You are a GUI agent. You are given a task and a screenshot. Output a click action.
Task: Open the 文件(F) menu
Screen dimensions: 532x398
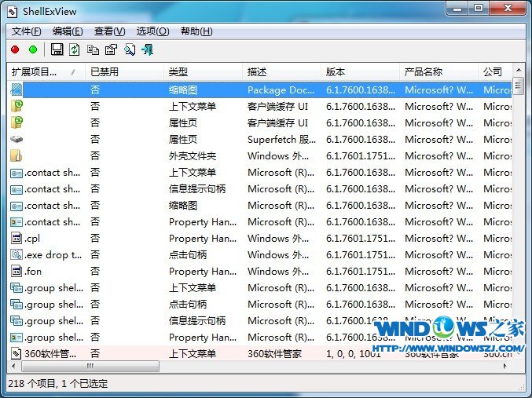coord(26,31)
